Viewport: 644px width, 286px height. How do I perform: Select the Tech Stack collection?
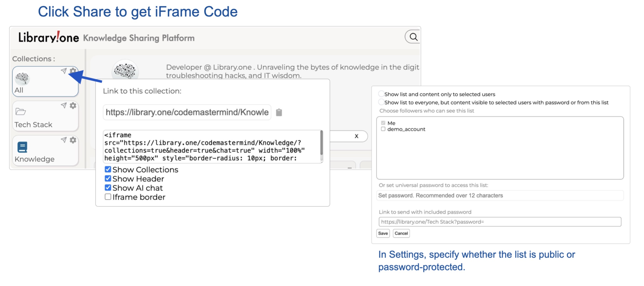coord(45,116)
